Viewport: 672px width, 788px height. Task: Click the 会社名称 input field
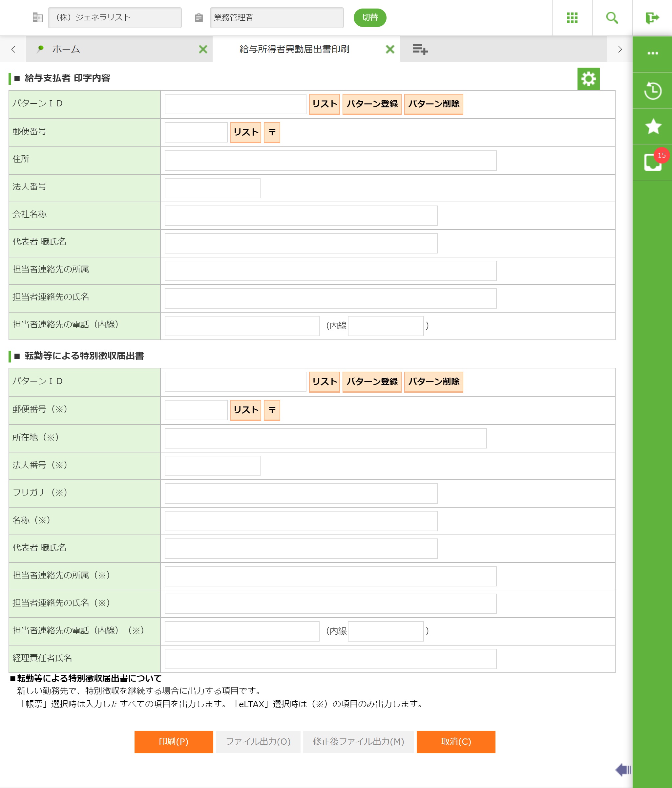point(301,216)
